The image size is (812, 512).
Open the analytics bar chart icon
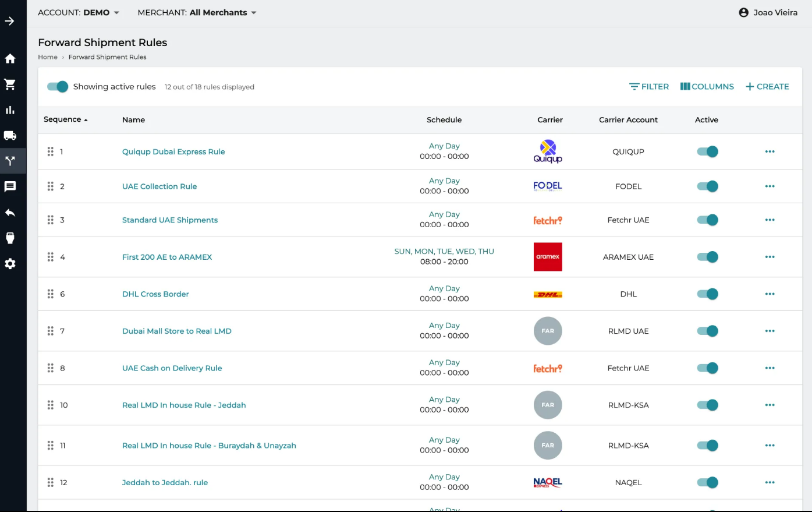click(x=10, y=110)
